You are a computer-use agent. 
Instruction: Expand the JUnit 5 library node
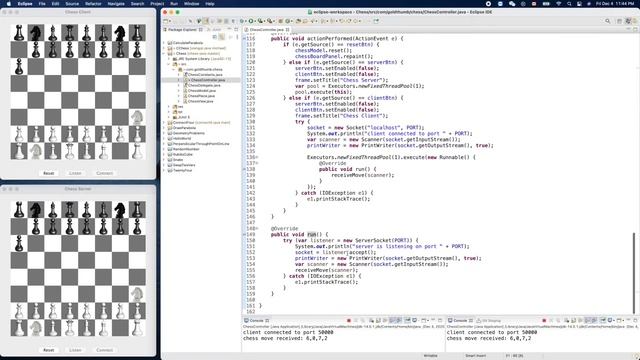(169, 117)
